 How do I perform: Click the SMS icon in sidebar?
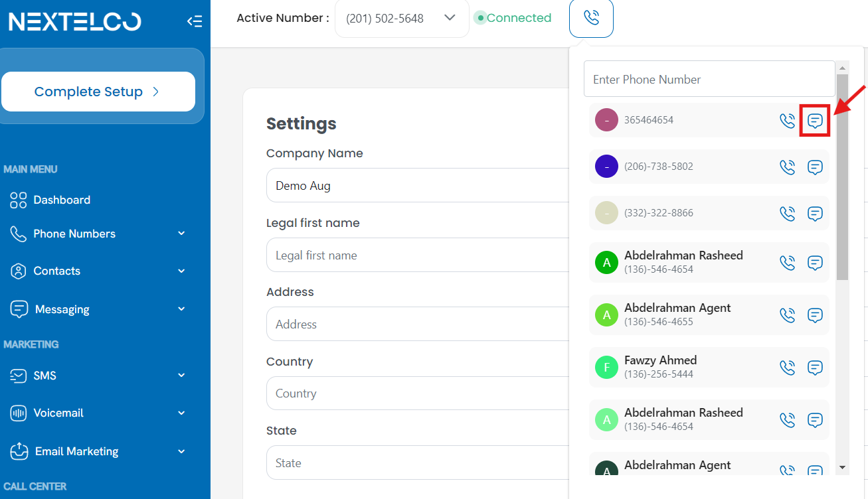point(18,376)
